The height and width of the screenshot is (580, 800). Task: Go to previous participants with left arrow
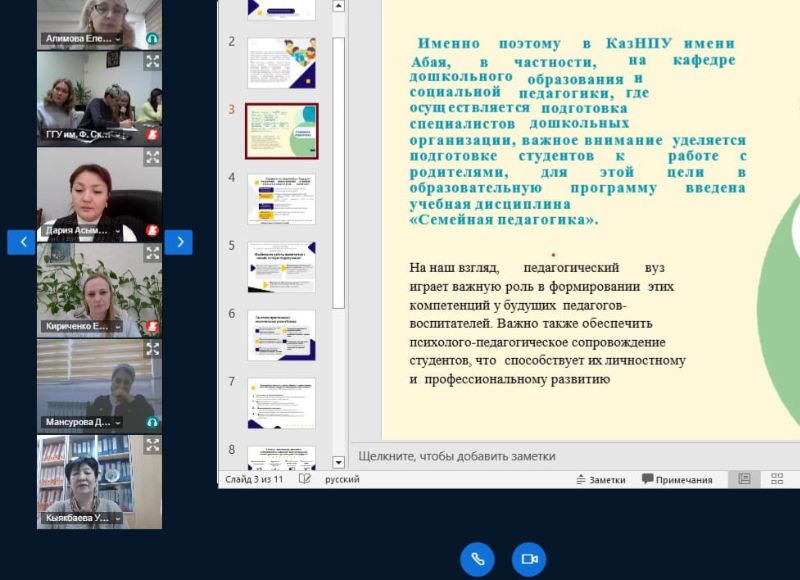click(21, 242)
